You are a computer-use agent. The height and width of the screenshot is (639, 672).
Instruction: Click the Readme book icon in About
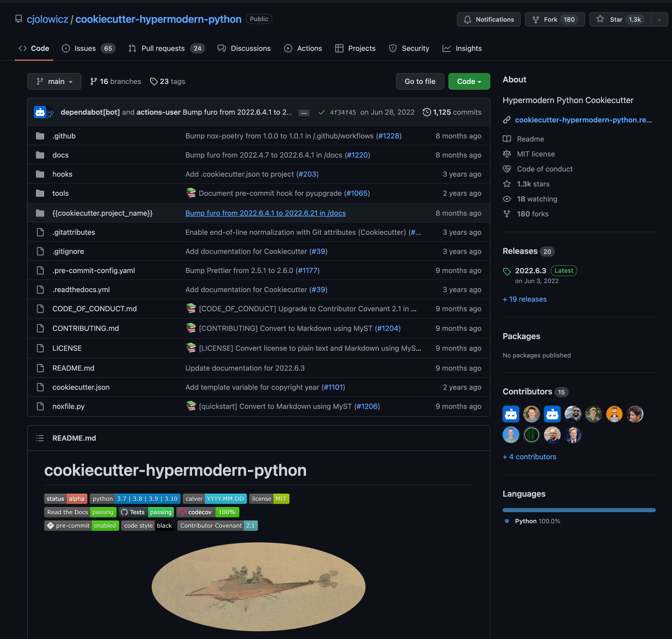tap(507, 139)
